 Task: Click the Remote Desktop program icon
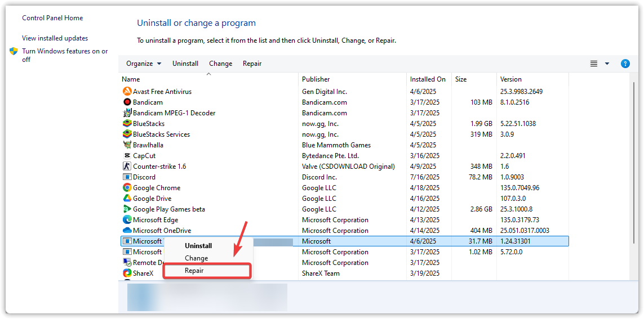(x=127, y=262)
